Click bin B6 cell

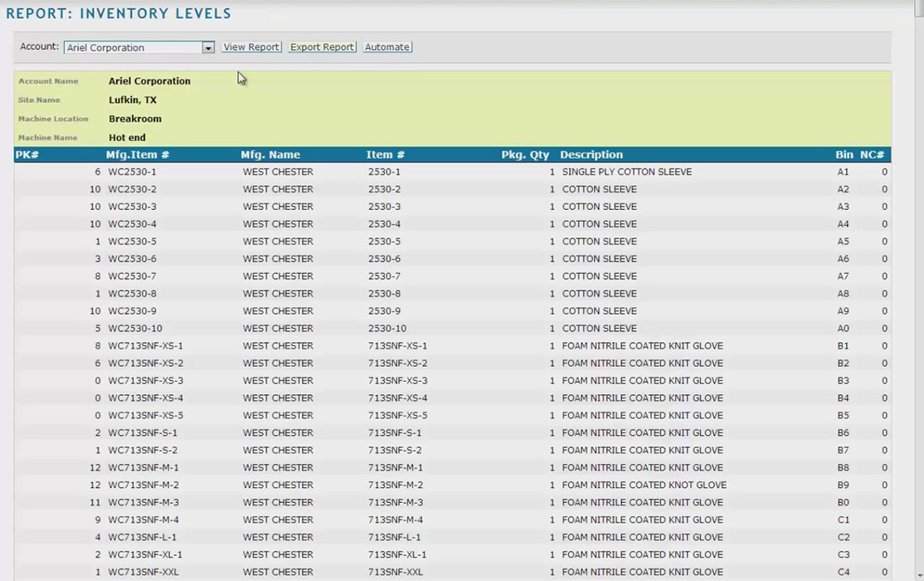tap(844, 433)
